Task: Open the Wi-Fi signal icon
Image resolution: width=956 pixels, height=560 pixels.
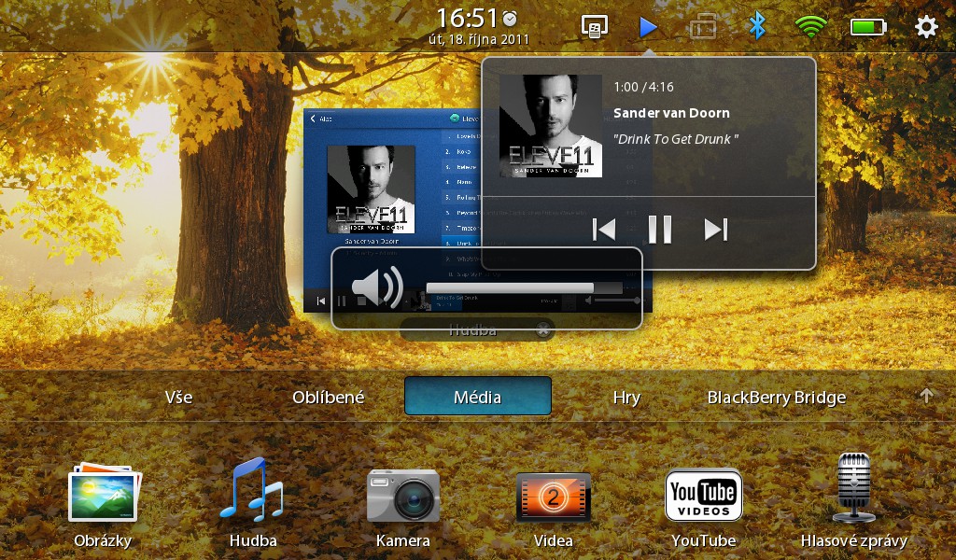Action: 811,27
